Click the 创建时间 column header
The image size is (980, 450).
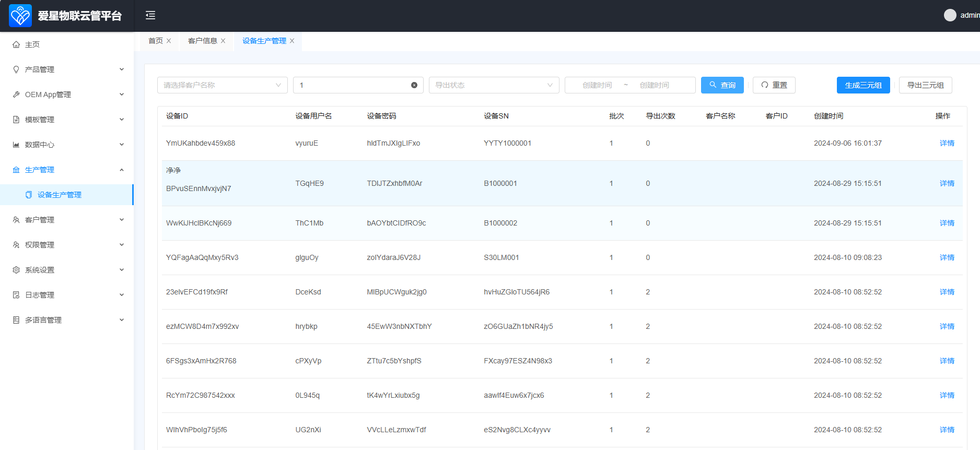829,116
